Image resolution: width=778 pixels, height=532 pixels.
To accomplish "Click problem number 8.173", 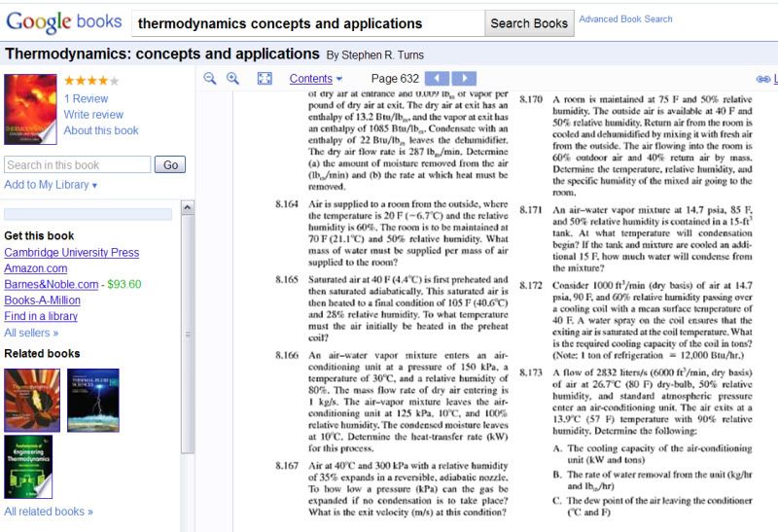I will (531, 372).
